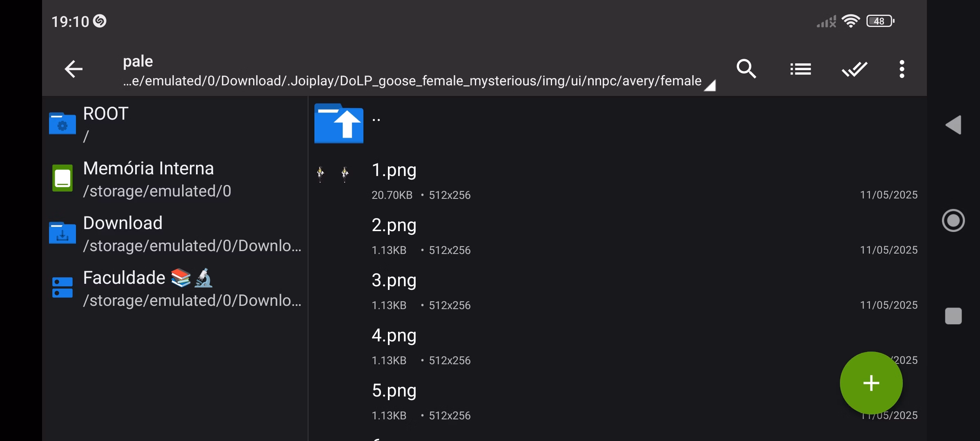Tap file 5.png entry
The height and width of the screenshot is (441, 980).
click(x=394, y=391)
